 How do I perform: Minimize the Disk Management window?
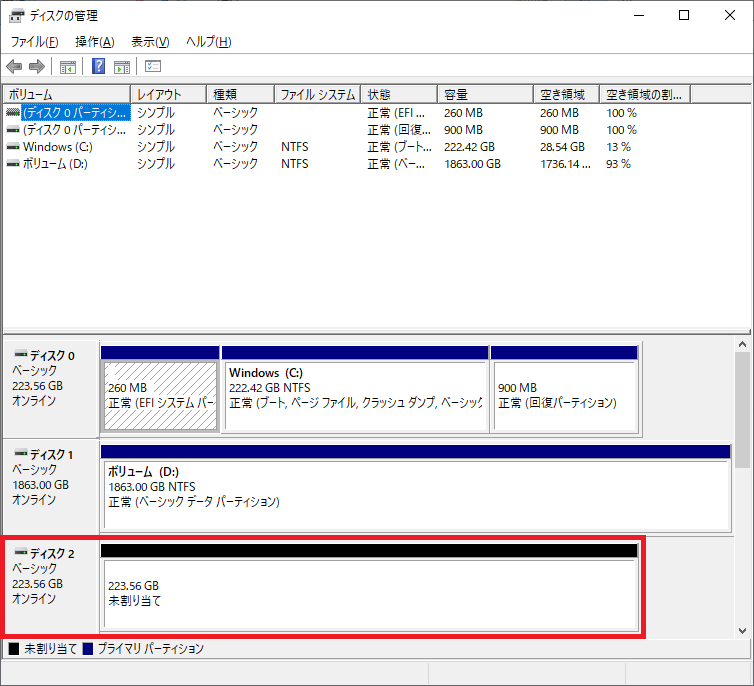point(639,15)
